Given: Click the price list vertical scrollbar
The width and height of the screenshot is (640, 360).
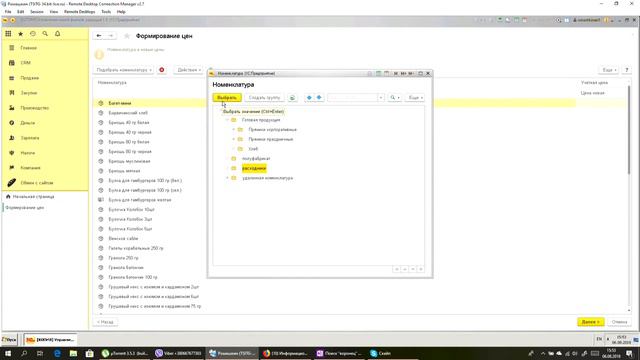Looking at the screenshot, I should point(629,131).
